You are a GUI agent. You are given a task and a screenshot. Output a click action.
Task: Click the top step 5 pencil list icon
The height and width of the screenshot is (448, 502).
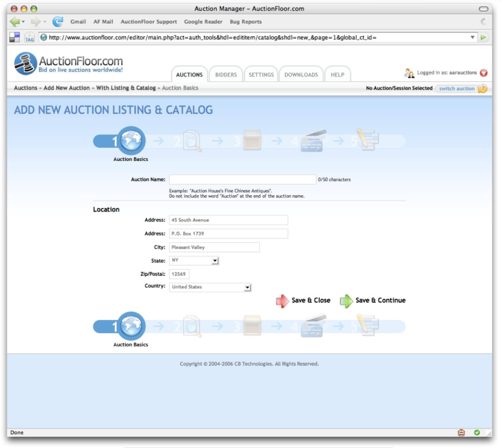point(368,140)
